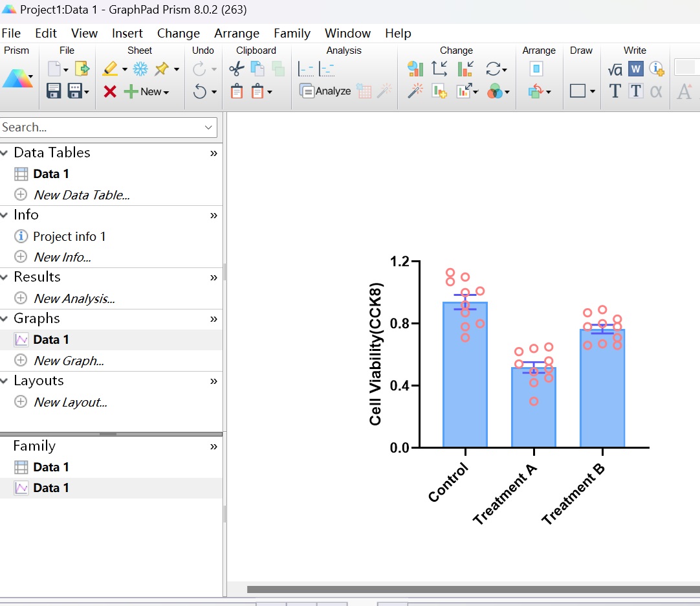
Task: Collapse the Data Tables section
Action: coord(5,153)
